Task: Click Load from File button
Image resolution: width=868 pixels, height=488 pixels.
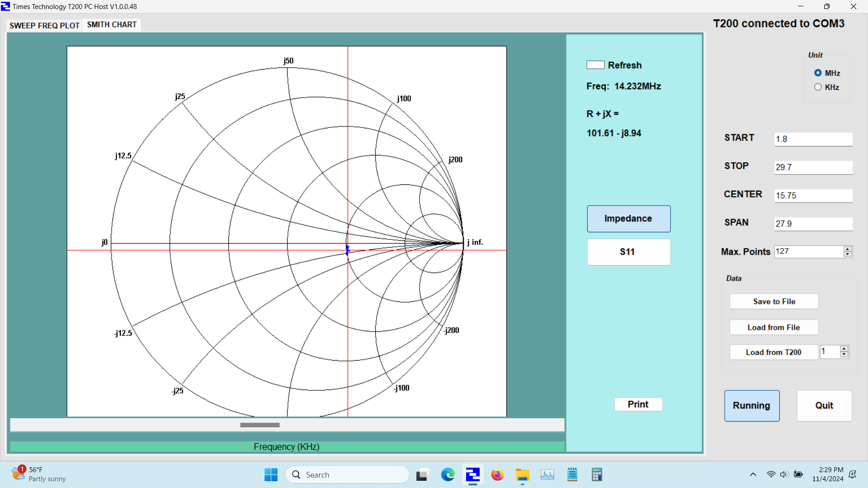Action: click(x=774, y=328)
